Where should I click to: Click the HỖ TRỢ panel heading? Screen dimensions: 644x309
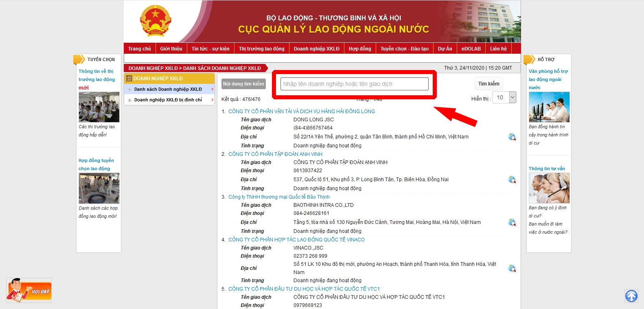coord(546,59)
